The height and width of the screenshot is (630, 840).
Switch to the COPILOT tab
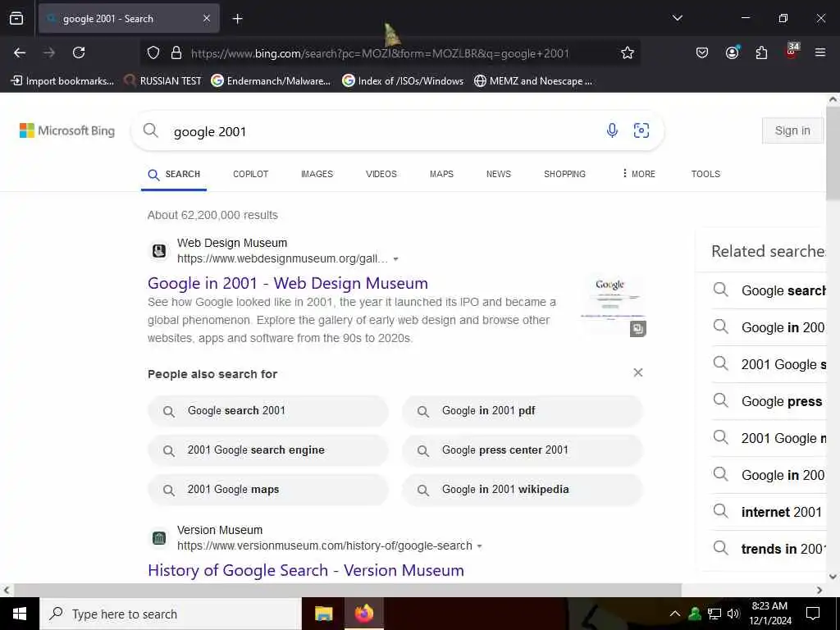251,174
